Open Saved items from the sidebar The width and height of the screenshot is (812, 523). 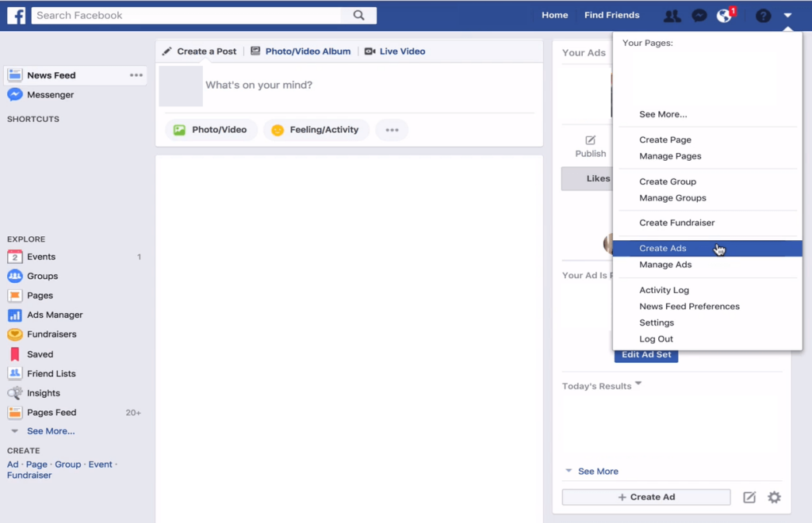[x=38, y=353]
